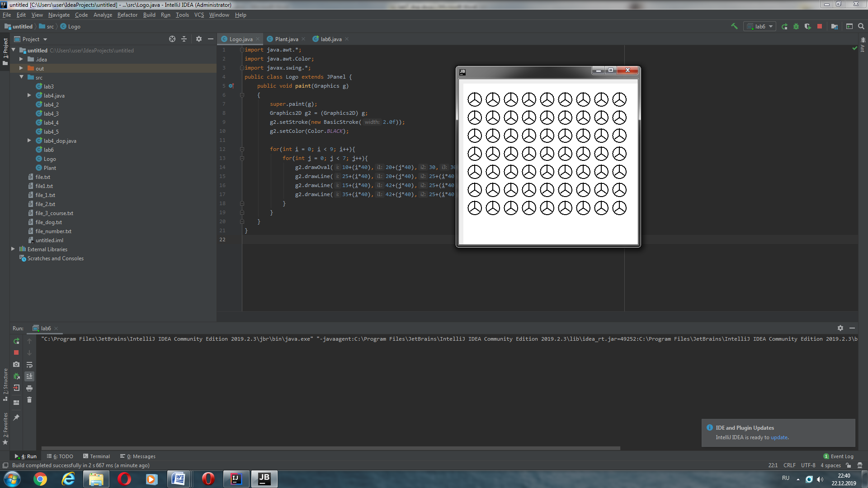Image resolution: width=868 pixels, height=488 pixels.
Task: Stop lab6 using Run panel red square
Action: tap(16, 352)
